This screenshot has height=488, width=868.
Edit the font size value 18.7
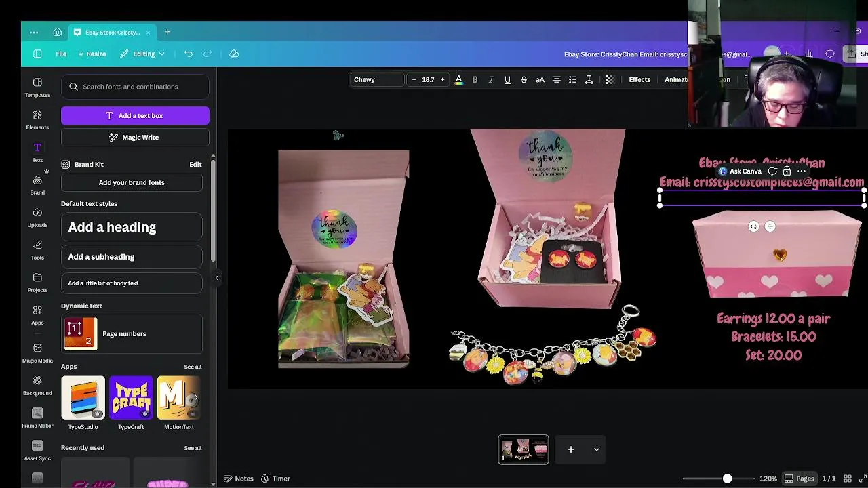coord(428,79)
